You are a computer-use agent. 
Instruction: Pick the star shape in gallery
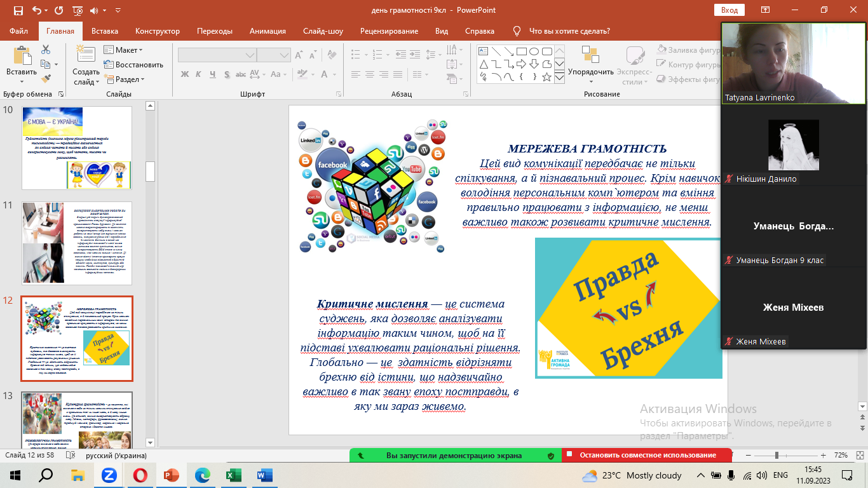547,77
